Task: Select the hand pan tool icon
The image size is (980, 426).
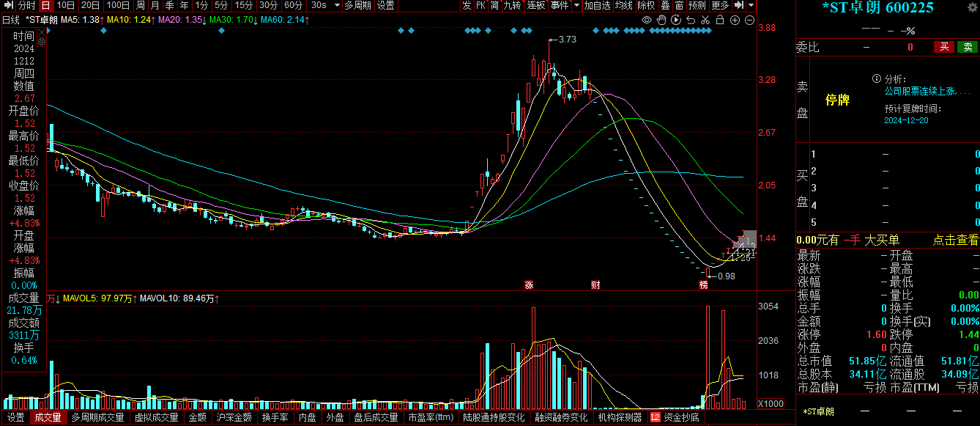Action: 661,20
